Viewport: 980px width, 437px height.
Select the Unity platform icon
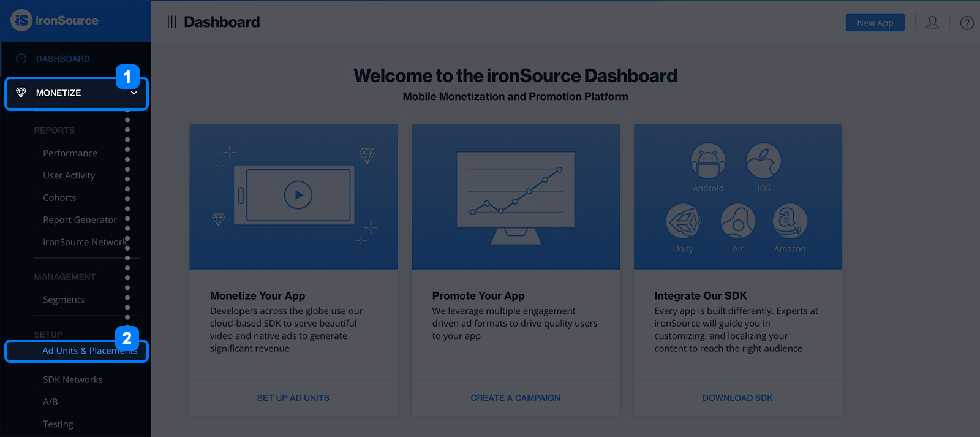point(683,221)
